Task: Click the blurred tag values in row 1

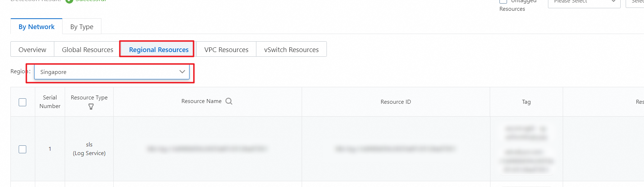Action: tap(526, 149)
